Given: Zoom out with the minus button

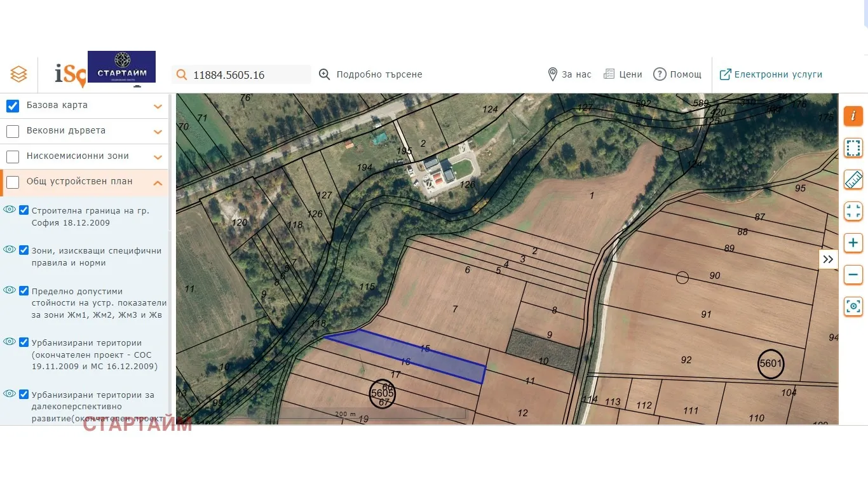Looking at the screenshot, I should point(853,275).
